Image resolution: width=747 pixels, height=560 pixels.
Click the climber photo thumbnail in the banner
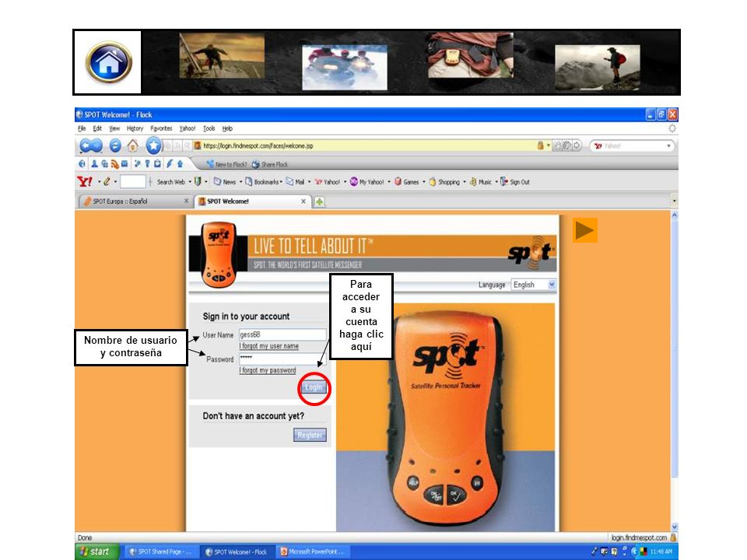tap(222, 56)
